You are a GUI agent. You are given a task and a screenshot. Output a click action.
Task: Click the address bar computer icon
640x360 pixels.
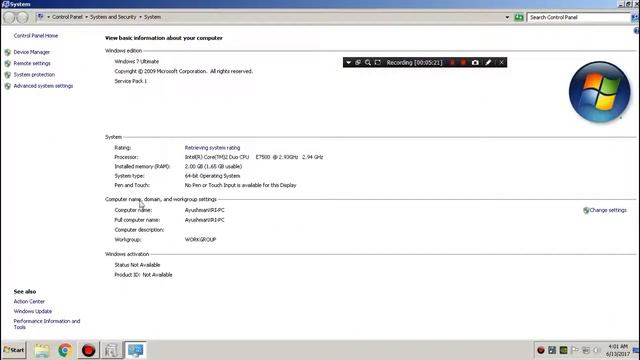40,17
